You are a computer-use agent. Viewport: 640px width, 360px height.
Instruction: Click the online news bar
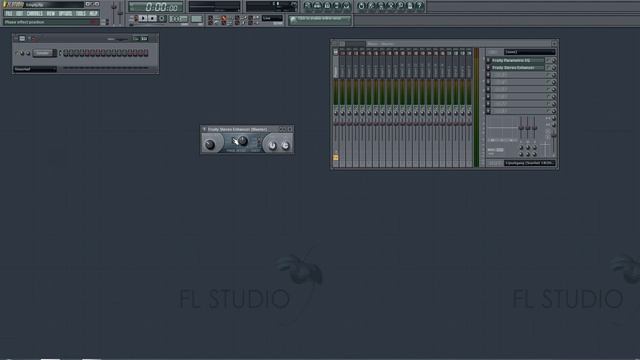pos(320,19)
